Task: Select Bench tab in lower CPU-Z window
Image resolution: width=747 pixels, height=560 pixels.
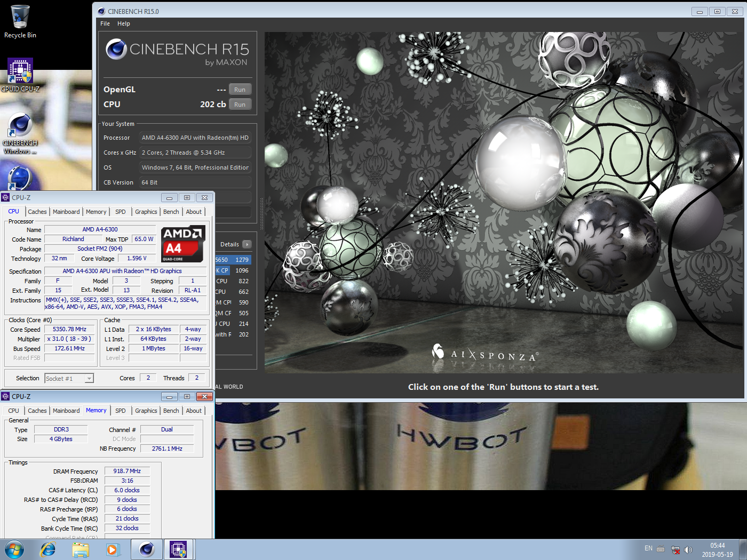Action: point(171,411)
